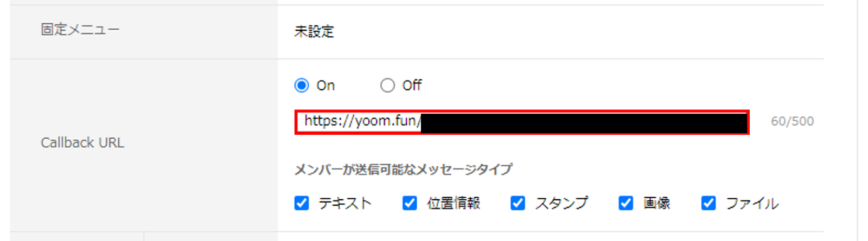Click the 位置情報 label text
Image resolution: width=868 pixels, height=241 pixels.
coord(454,203)
